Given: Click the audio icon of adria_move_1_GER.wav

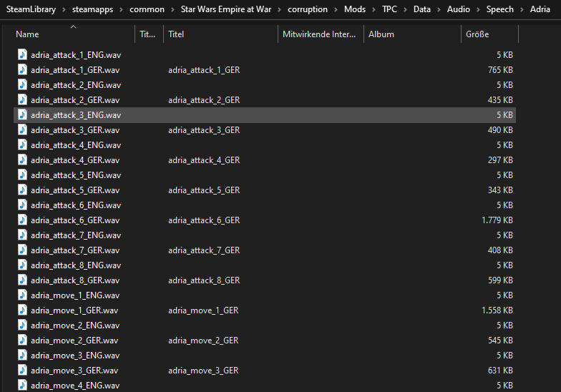Looking at the screenshot, I should 22,310.
